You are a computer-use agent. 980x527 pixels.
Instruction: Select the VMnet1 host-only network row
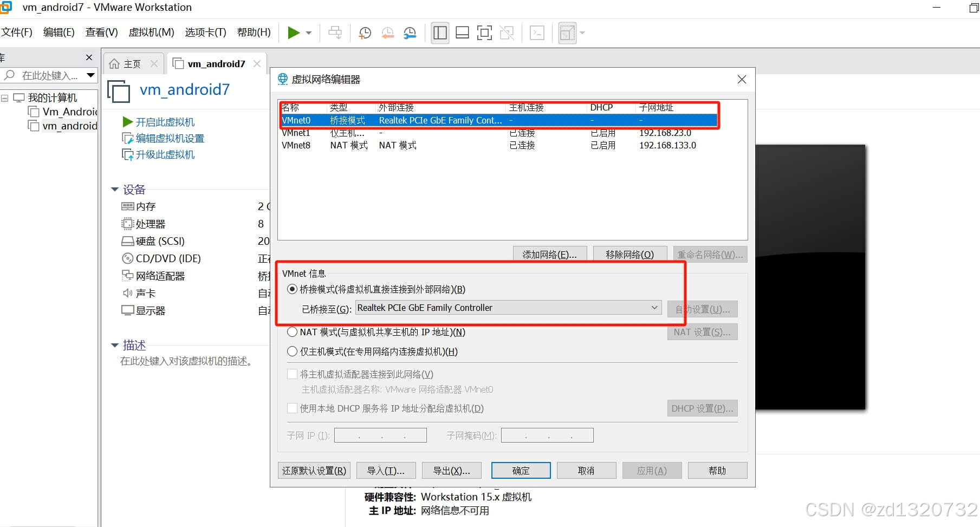[x=499, y=133]
